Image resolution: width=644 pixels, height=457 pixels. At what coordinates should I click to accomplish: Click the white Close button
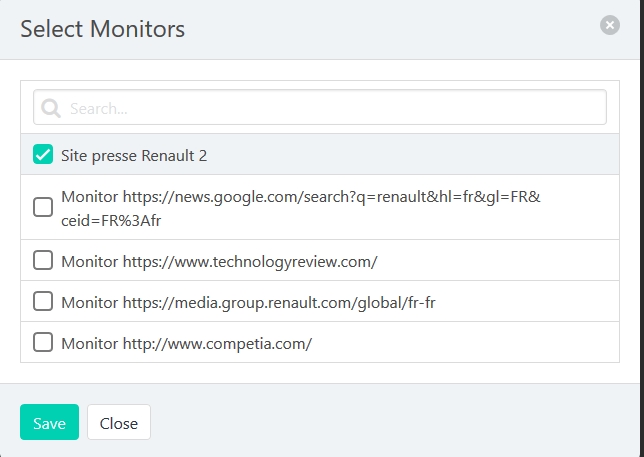pyautogui.click(x=119, y=422)
